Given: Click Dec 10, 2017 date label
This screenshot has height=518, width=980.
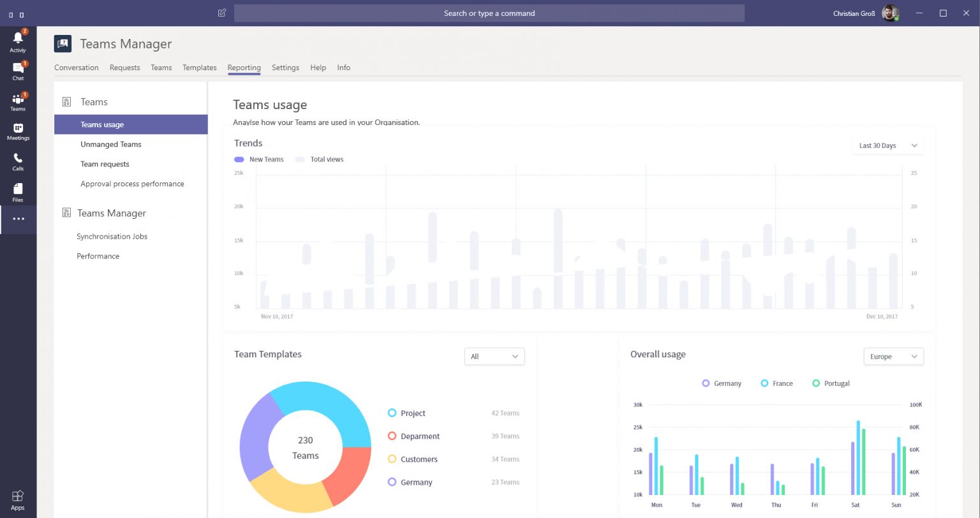Looking at the screenshot, I should click(x=882, y=316).
